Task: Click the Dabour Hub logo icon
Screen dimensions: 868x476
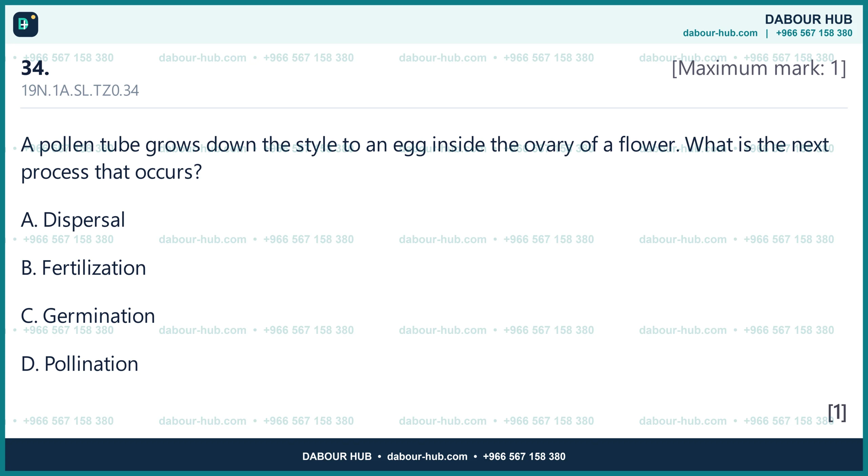Action: (x=25, y=24)
